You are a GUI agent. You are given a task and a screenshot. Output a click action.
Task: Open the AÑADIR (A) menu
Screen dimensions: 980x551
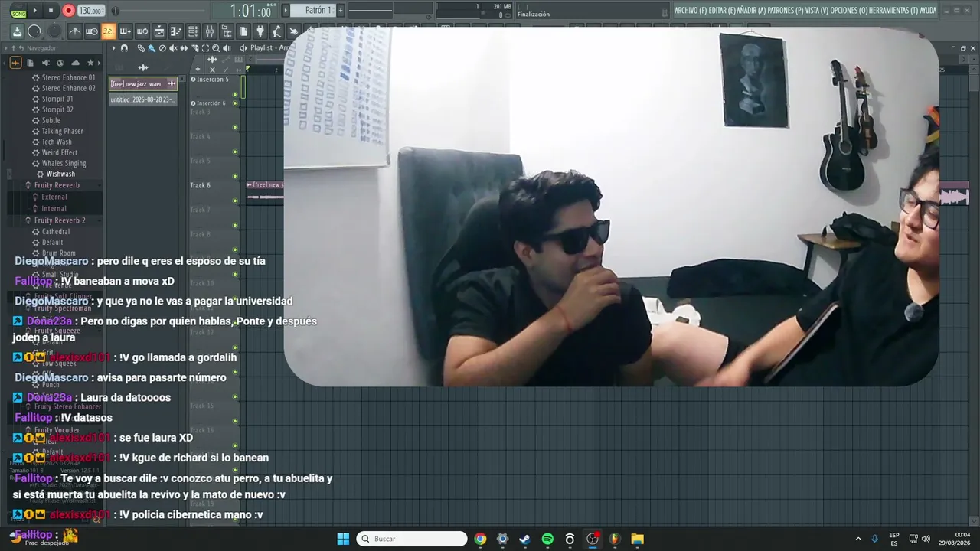(751, 11)
